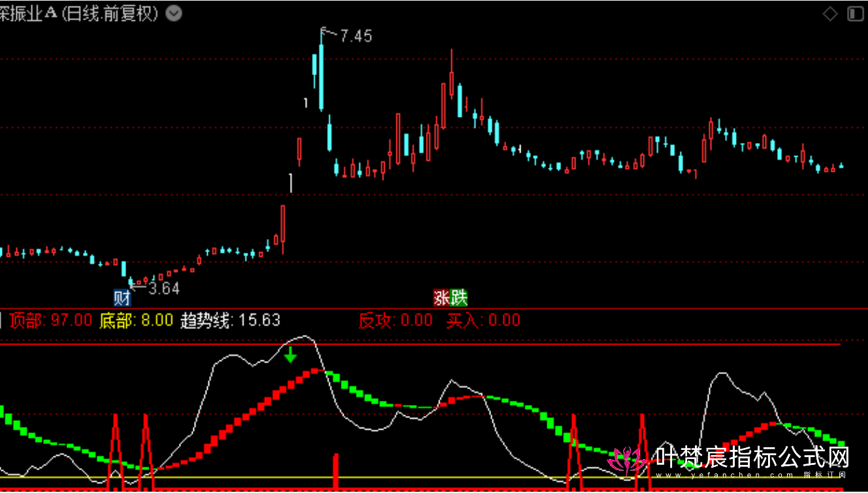Click the small marker left of the indicator labels
Image resolution: width=868 pixels, height=493 pixels.
(1, 321)
